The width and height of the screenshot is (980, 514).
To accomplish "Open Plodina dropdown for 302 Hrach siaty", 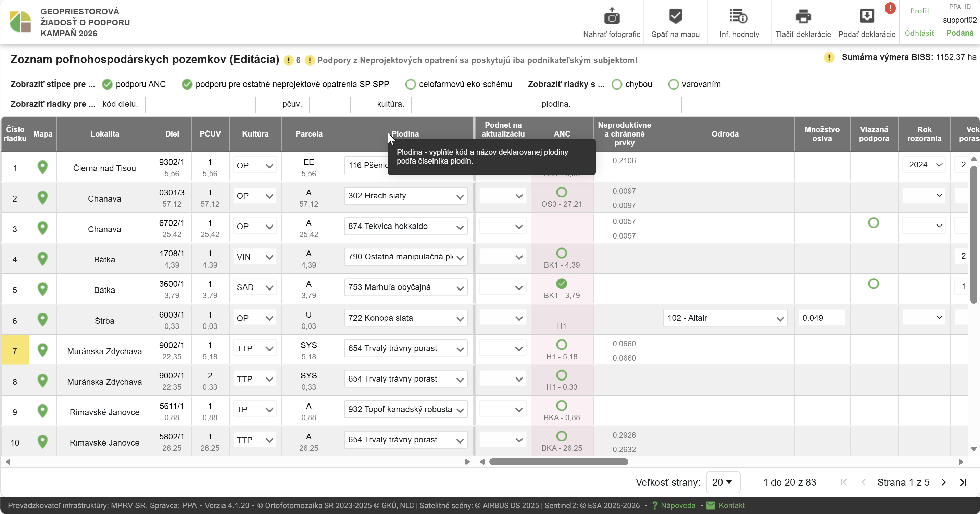I will tap(460, 196).
